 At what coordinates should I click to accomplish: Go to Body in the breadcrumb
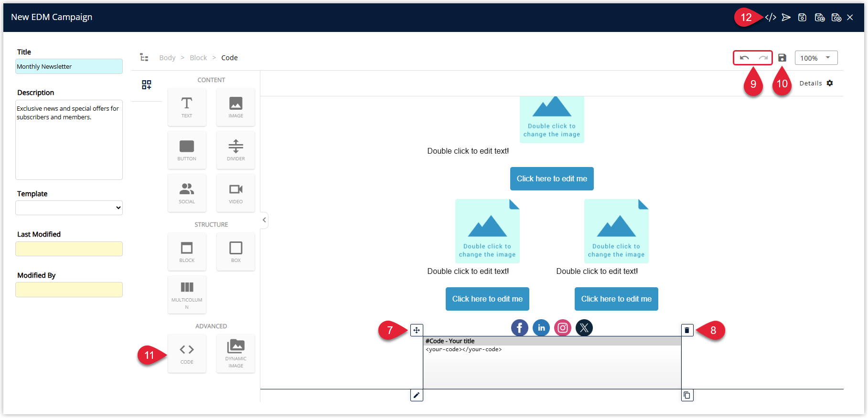click(167, 58)
